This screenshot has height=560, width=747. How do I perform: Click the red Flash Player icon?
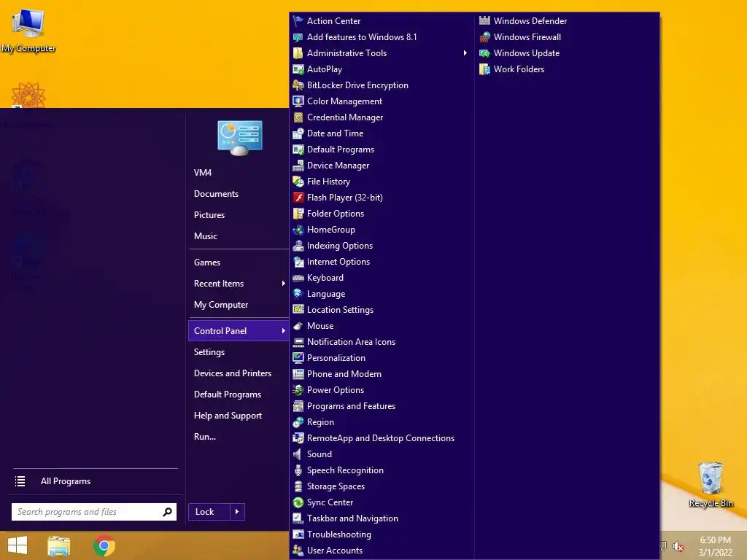[x=298, y=198]
